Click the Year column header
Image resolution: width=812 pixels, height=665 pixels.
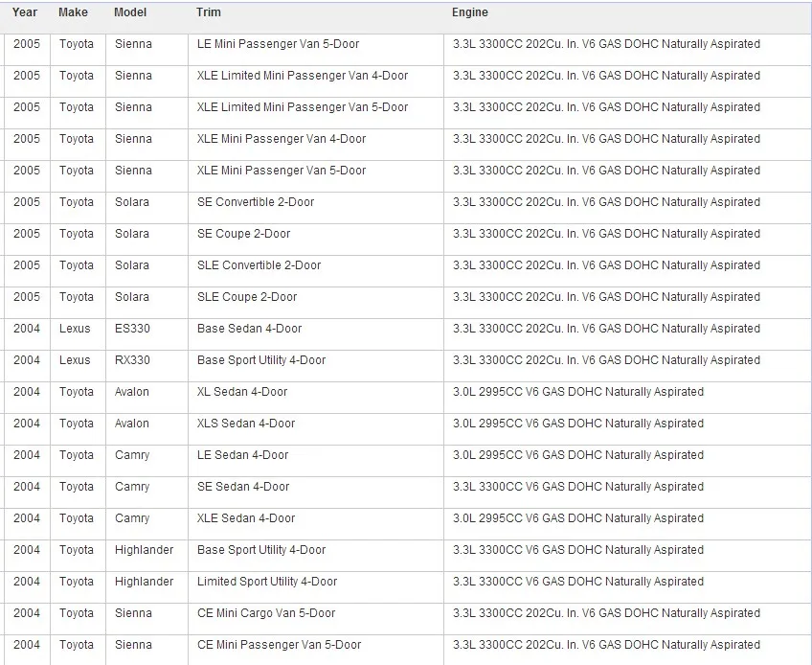coord(25,12)
